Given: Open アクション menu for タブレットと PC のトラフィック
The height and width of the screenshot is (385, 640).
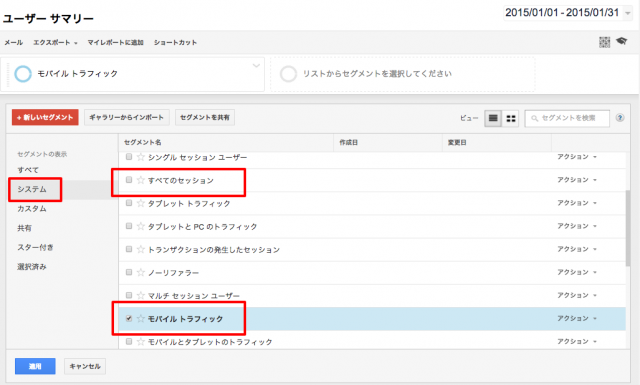Looking at the screenshot, I should [577, 226].
